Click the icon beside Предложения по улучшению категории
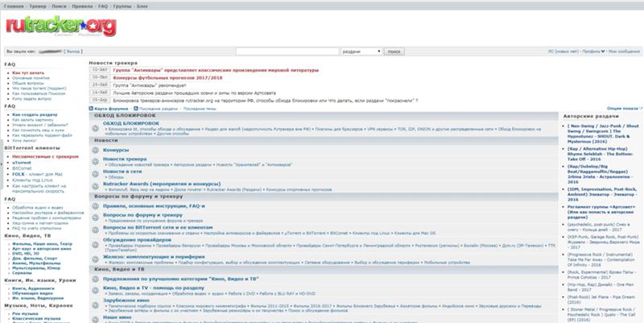This screenshot has height=323, width=644. 95,279
